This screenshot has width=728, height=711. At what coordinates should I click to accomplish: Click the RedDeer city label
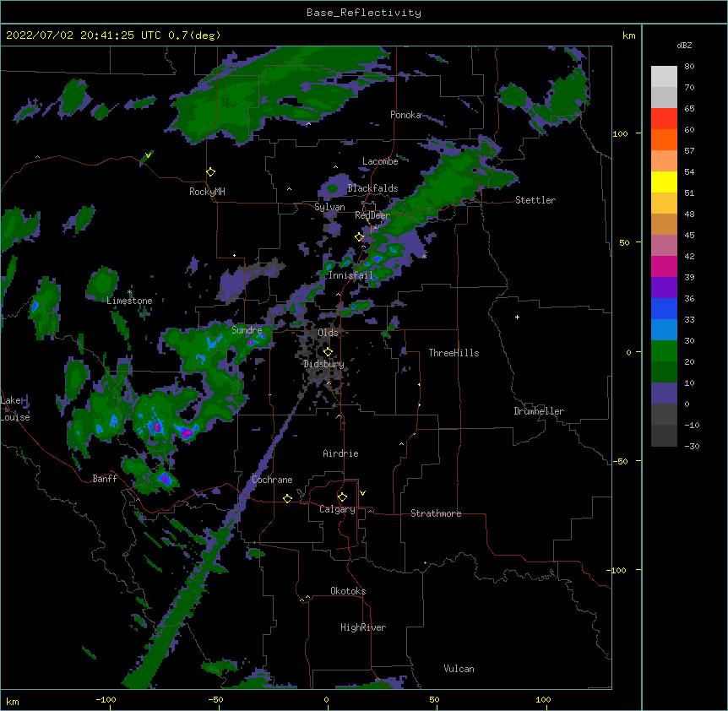(372, 215)
